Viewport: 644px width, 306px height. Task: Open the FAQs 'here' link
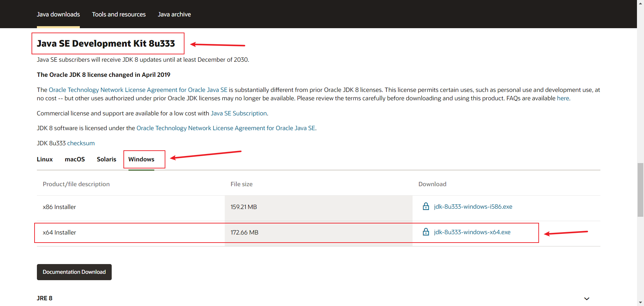[x=563, y=98]
